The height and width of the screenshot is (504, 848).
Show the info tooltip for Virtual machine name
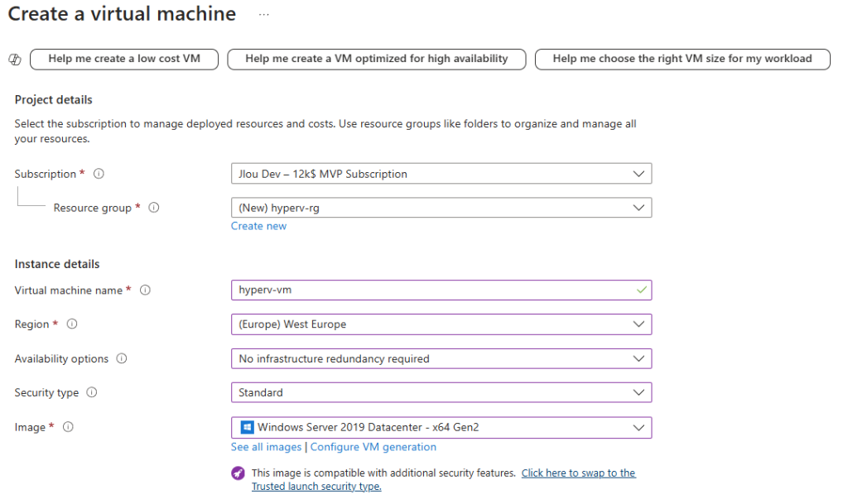[146, 290]
